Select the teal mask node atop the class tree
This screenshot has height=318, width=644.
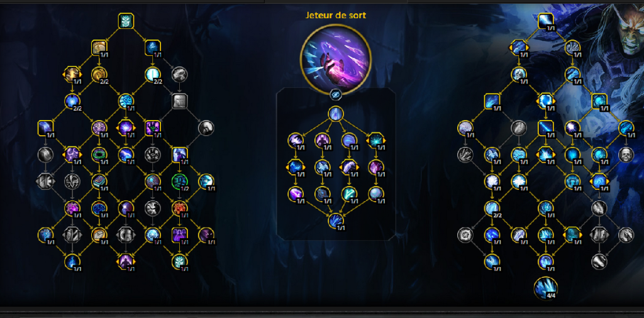[x=126, y=21]
